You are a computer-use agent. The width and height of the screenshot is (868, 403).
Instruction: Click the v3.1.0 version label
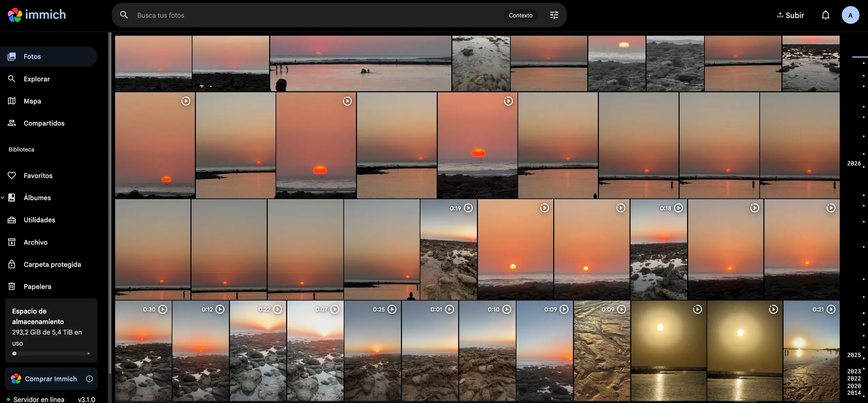coord(87,399)
